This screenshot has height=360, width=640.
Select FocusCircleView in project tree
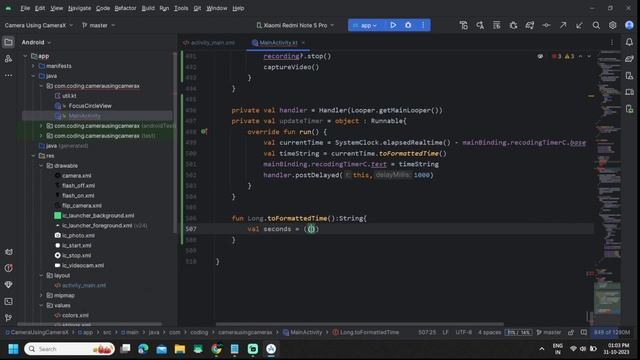tap(90, 106)
